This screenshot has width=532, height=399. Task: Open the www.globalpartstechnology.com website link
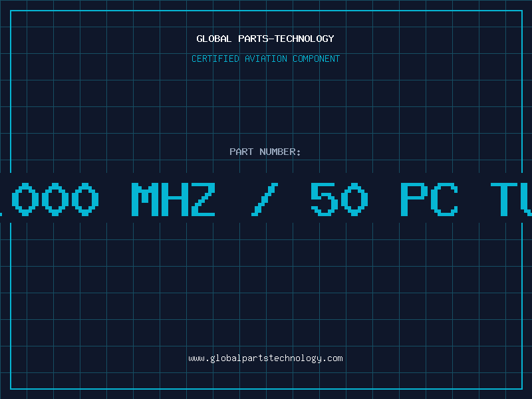(x=265, y=358)
